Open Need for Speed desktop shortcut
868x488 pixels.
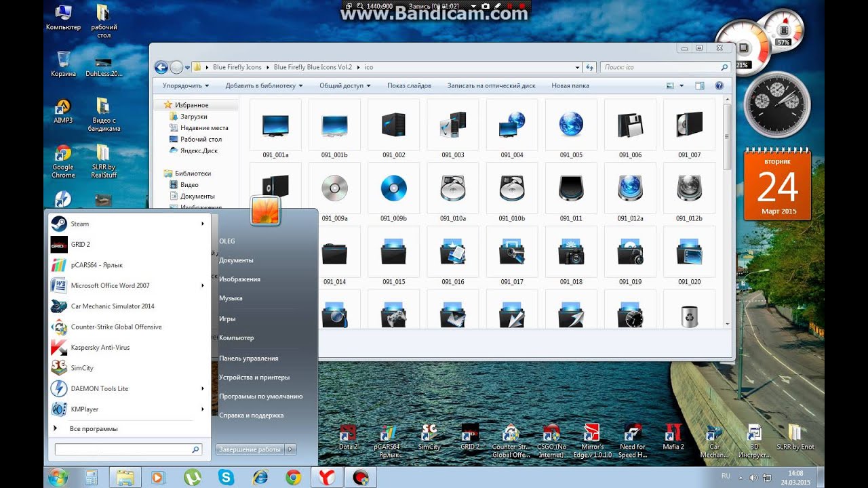(x=633, y=441)
